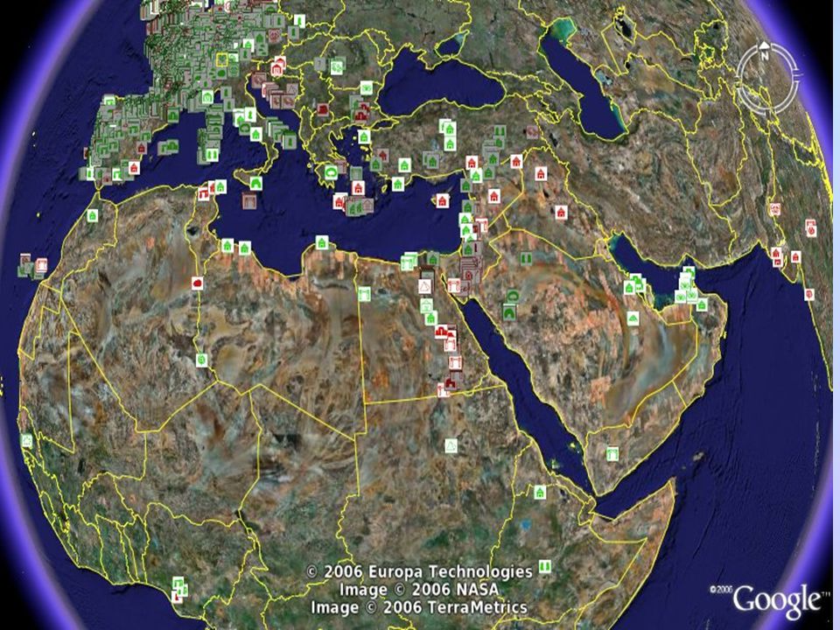840x630 pixels.
Task: Select the white pyramid placemark near Cairo
Action: [x=425, y=286]
